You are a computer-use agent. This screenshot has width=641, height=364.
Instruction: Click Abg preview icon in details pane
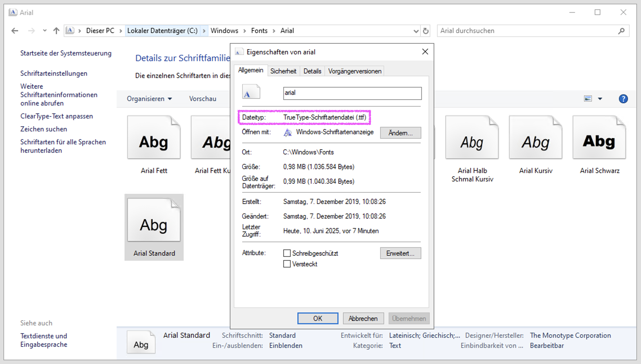pos(141,342)
